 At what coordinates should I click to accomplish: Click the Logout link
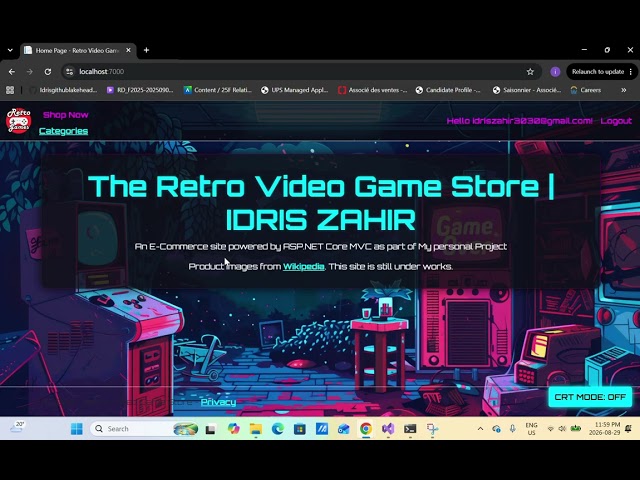(x=616, y=121)
